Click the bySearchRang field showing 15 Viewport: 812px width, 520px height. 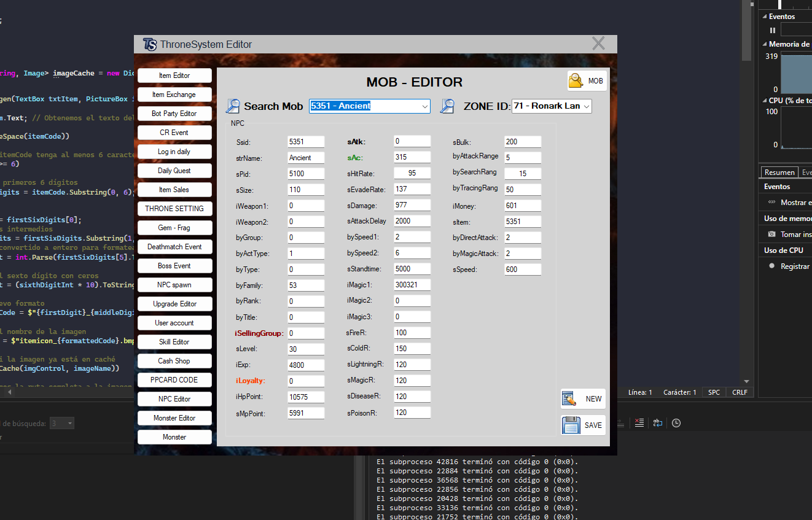coord(523,174)
